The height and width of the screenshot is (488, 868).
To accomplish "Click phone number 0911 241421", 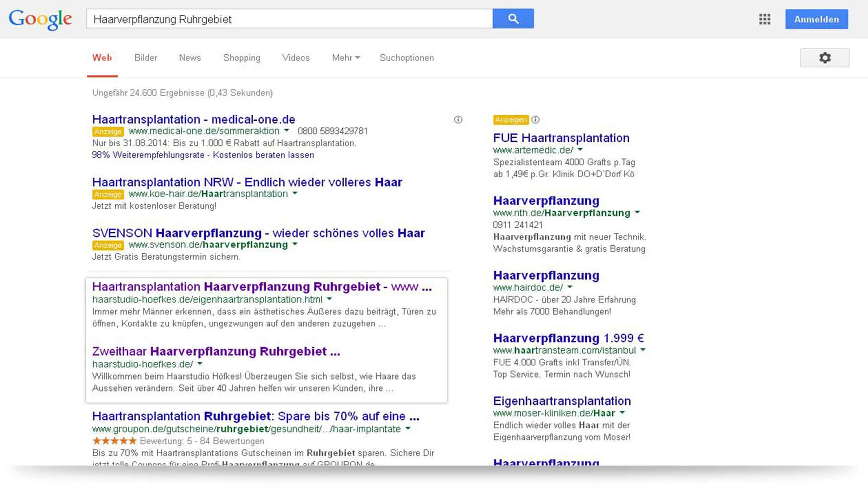I will point(518,225).
